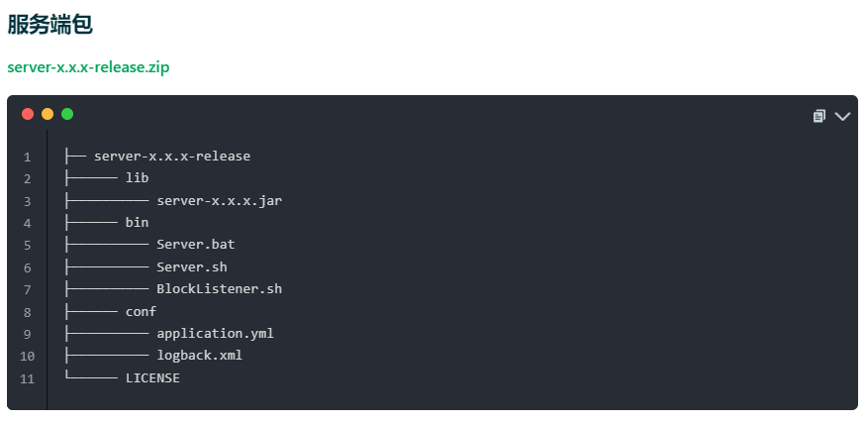Click the BlockListener.sh file entry

tap(219, 289)
